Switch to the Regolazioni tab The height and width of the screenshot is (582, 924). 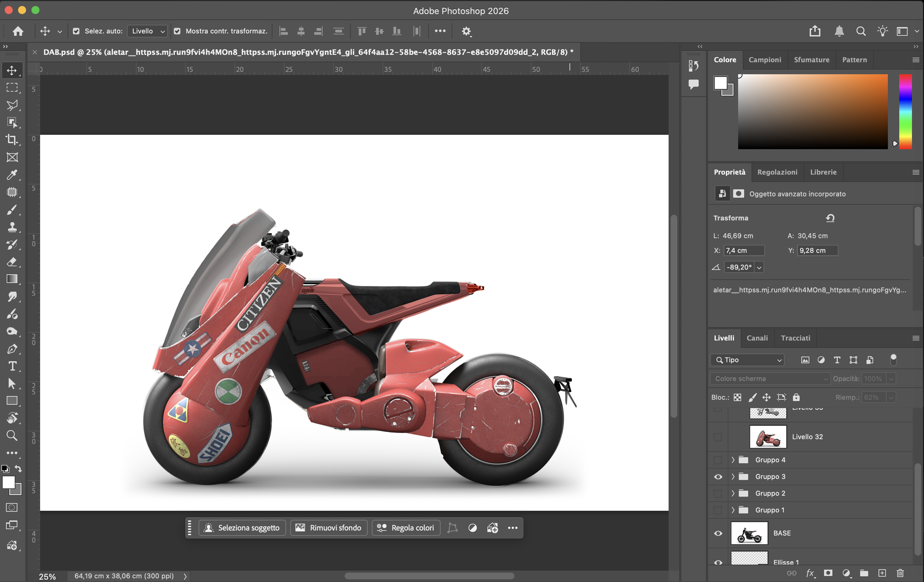(777, 172)
